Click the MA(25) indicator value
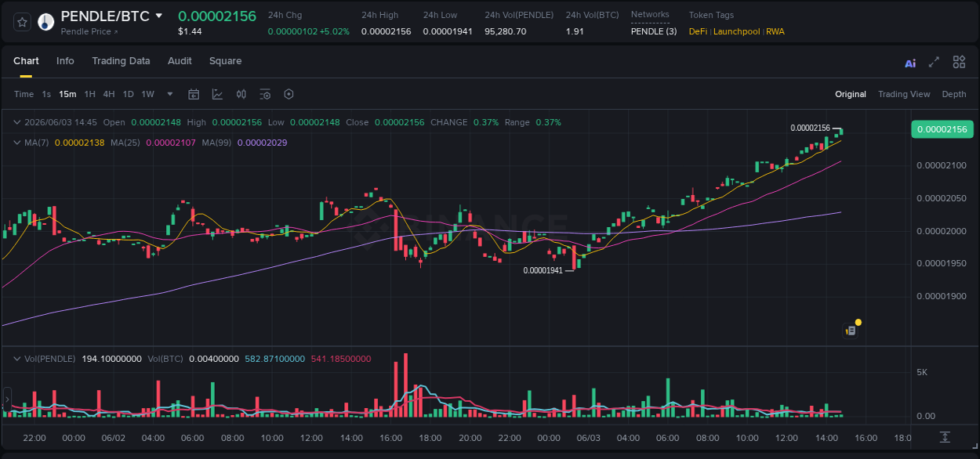 pos(171,143)
